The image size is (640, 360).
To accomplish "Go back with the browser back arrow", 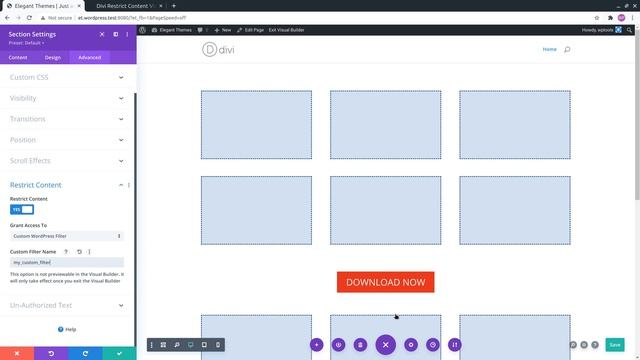I will (x=7, y=18).
